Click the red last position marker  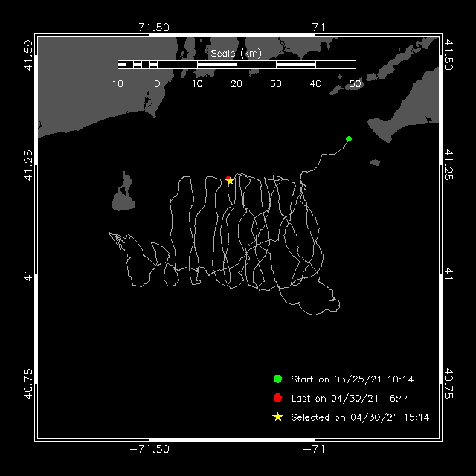[x=228, y=178]
